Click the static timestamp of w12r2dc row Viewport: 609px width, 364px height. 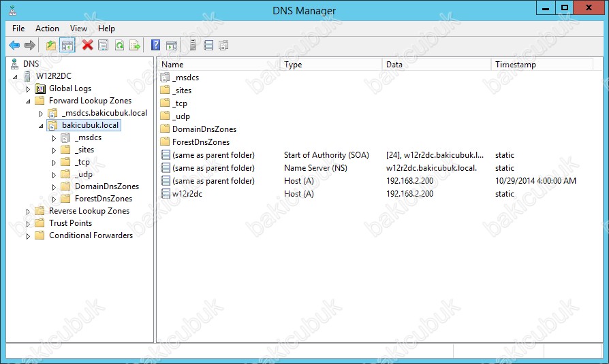tap(505, 194)
